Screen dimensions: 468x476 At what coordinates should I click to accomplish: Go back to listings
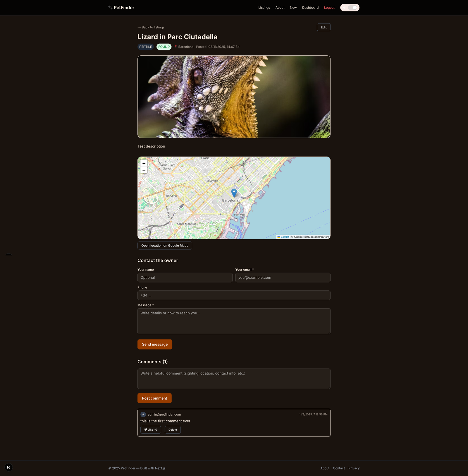[x=151, y=27]
